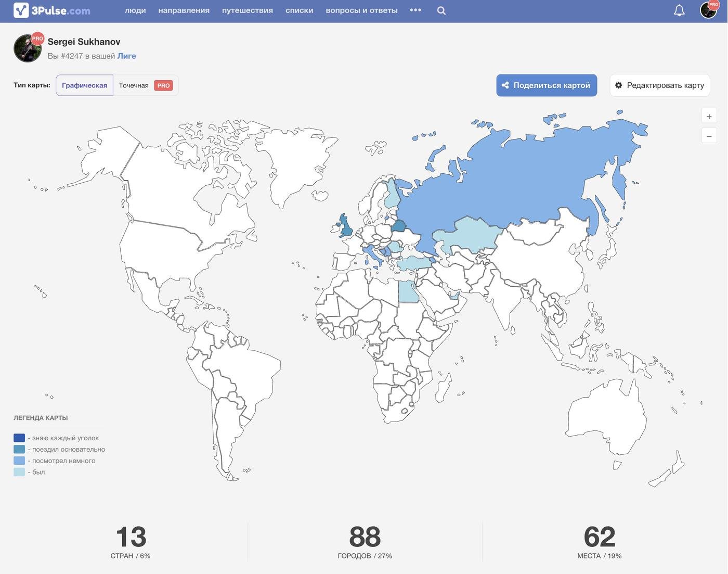Select the Графическая map type
The image size is (728, 574).
pos(84,85)
